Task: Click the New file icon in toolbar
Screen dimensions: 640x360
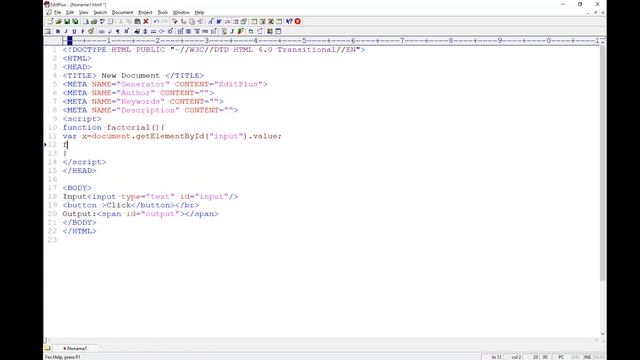Action: click(50, 21)
